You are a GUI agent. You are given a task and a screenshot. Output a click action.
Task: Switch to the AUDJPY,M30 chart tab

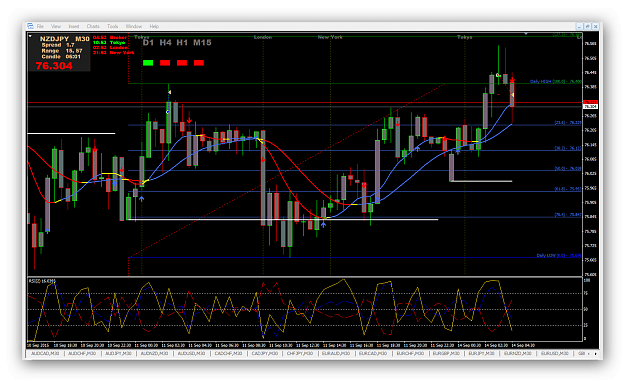(118, 353)
